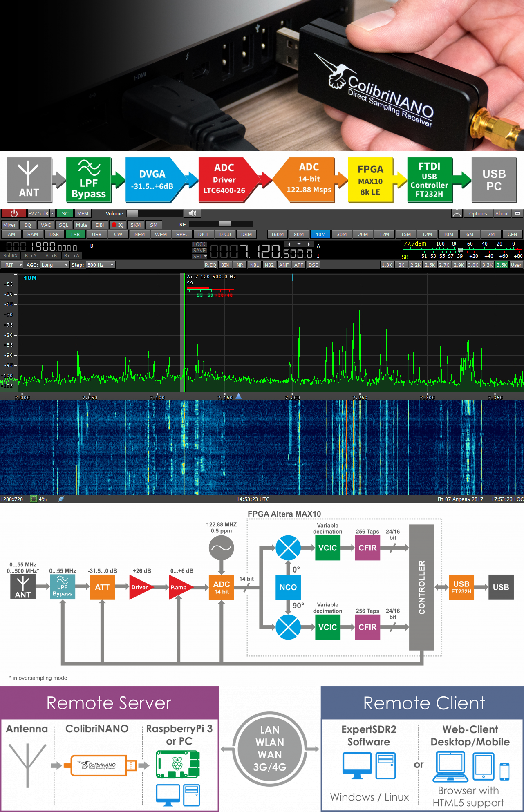Start IQ recording with red dot button
Screen dimensions: 524x812
pyautogui.click(x=117, y=225)
